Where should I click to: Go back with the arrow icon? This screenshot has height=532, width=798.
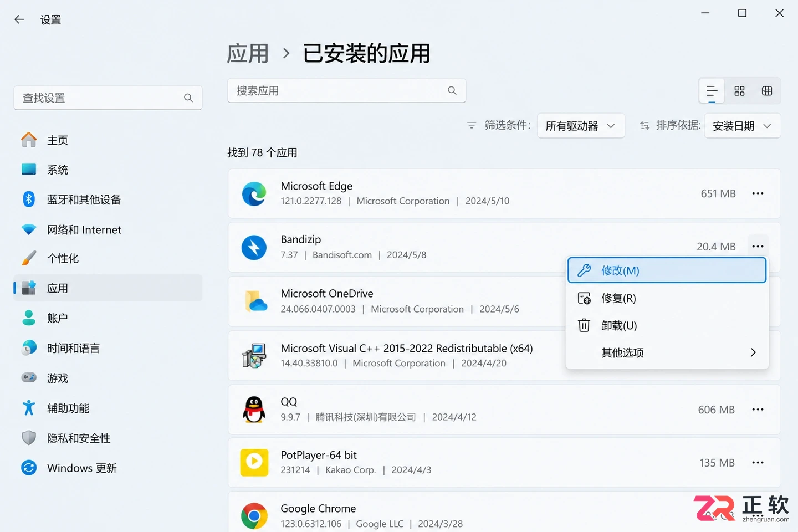(19, 19)
